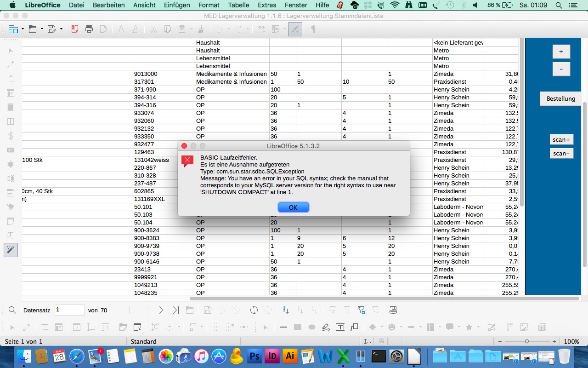Select the Text box tool
The image size is (588, 368).
point(340,327)
